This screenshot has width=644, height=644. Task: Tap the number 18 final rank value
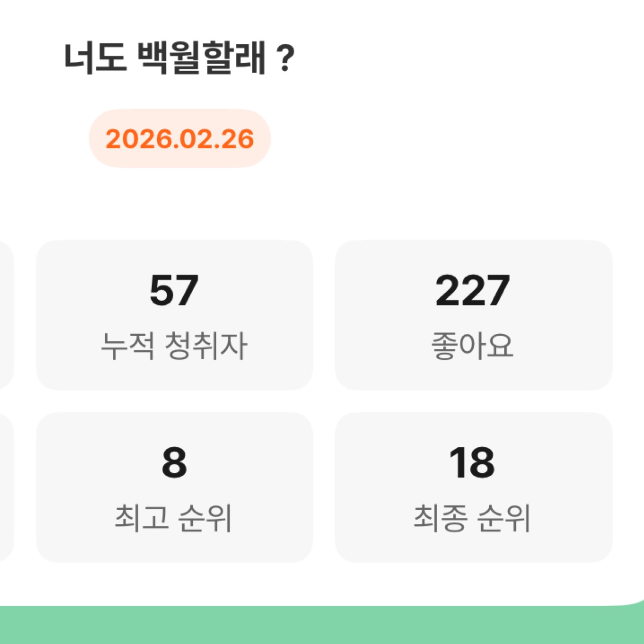pos(472,463)
